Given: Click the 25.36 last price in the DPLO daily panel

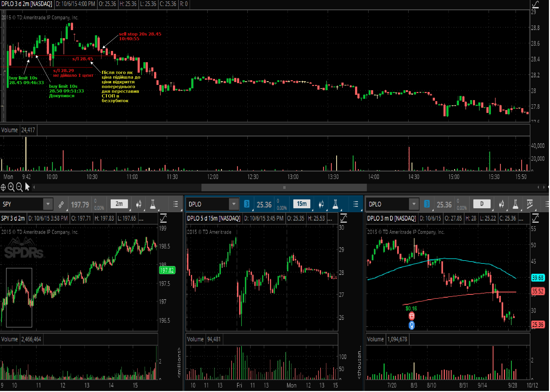Looking at the screenshot, I should pyautogui.click(x=444, y=205).
